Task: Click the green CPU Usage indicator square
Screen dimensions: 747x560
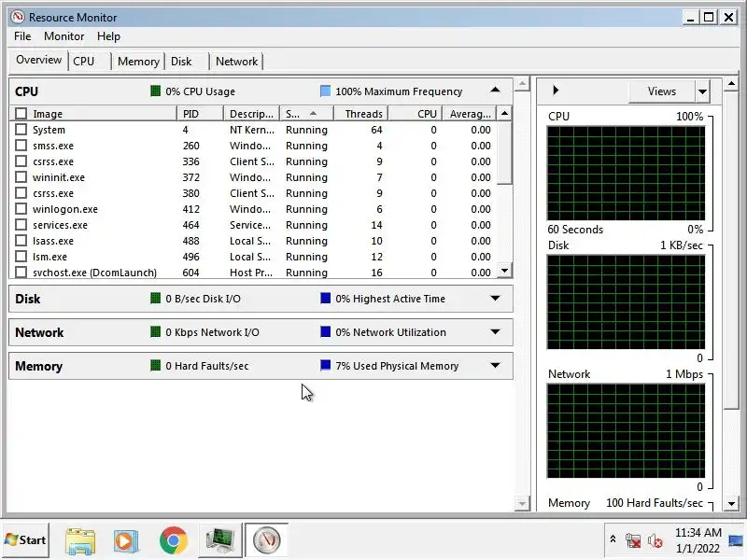Action: click(155, 91)
